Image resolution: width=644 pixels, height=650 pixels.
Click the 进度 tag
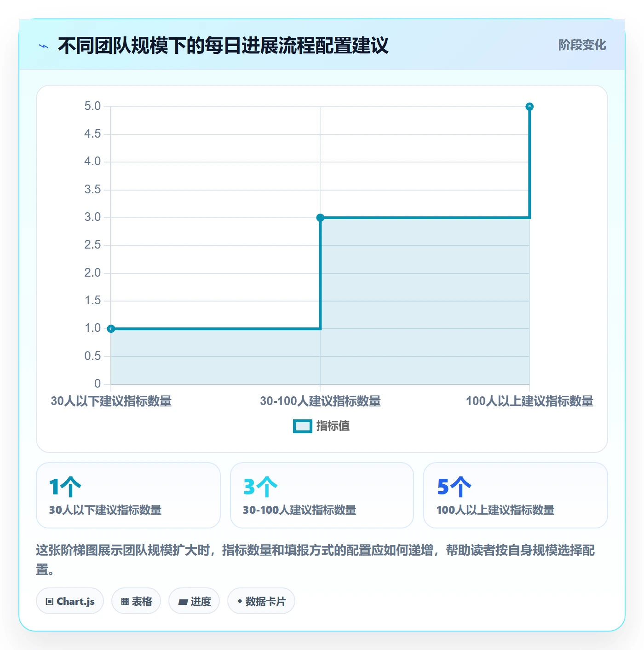(x=194, y=601)
